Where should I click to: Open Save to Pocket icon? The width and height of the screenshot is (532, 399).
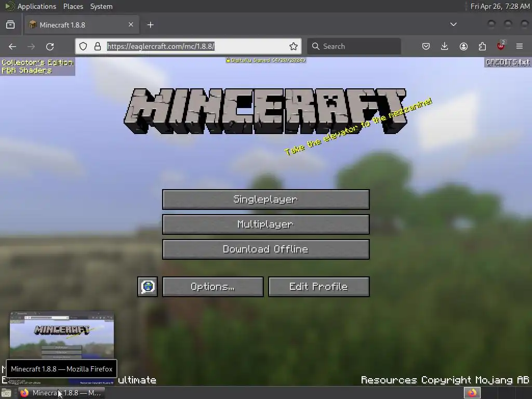(426, 46)
